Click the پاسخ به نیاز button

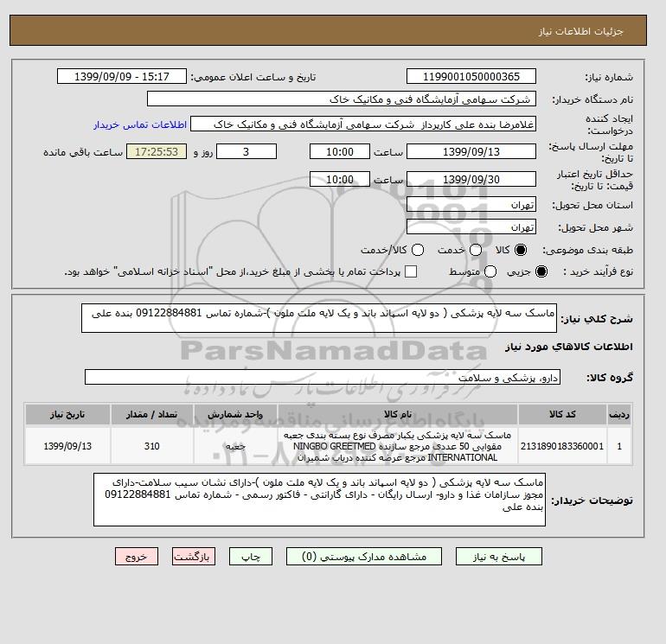(x=499, y=557)
